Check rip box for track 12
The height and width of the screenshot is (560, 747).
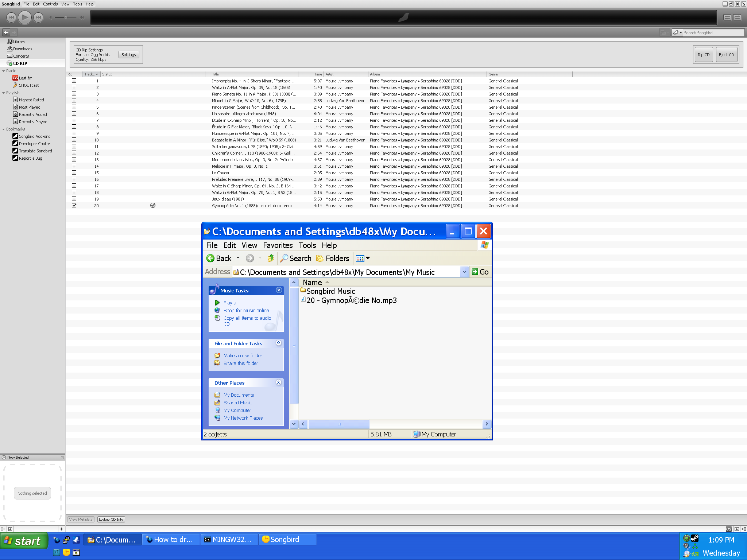[74, 153]
